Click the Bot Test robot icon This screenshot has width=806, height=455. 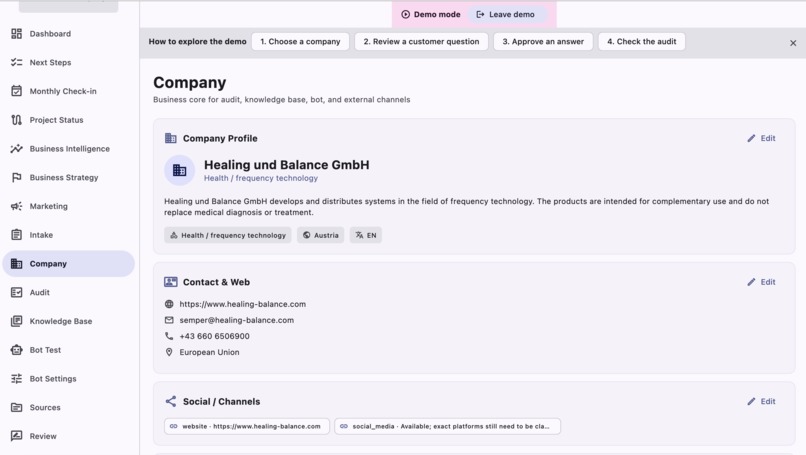(x=16, y=350)
